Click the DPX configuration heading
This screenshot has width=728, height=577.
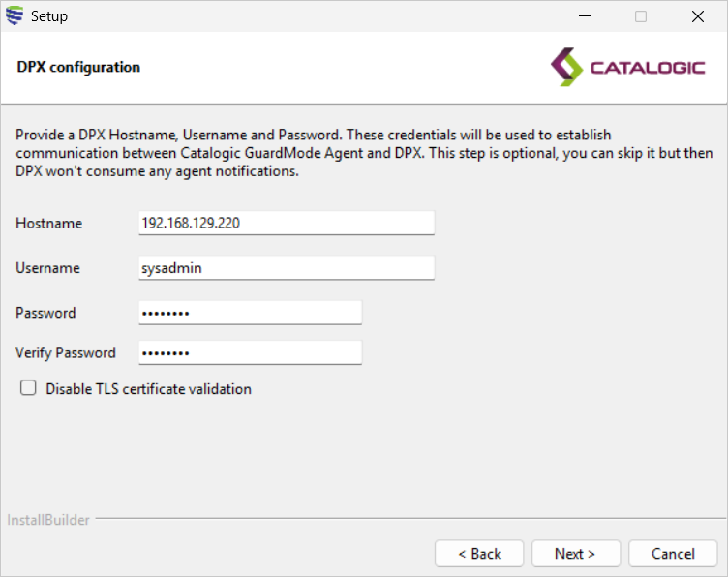point(78,67)
